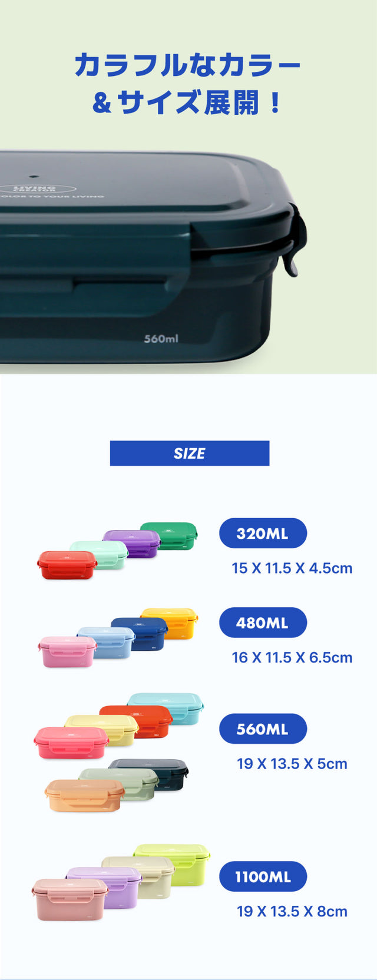Click the 480ML size badge

coord(263,623)
